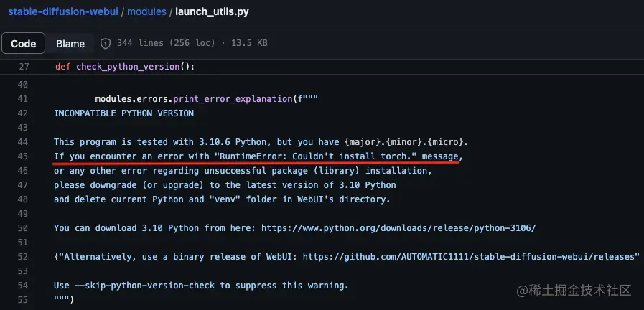644x310 pixels.
Task: Click the check_python_version function name
Action: (128, 67)
